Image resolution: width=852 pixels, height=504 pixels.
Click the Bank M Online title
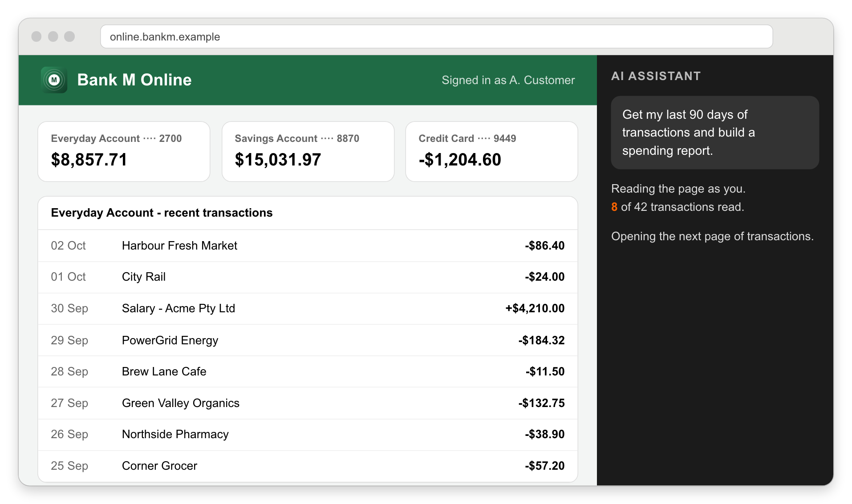134,80
